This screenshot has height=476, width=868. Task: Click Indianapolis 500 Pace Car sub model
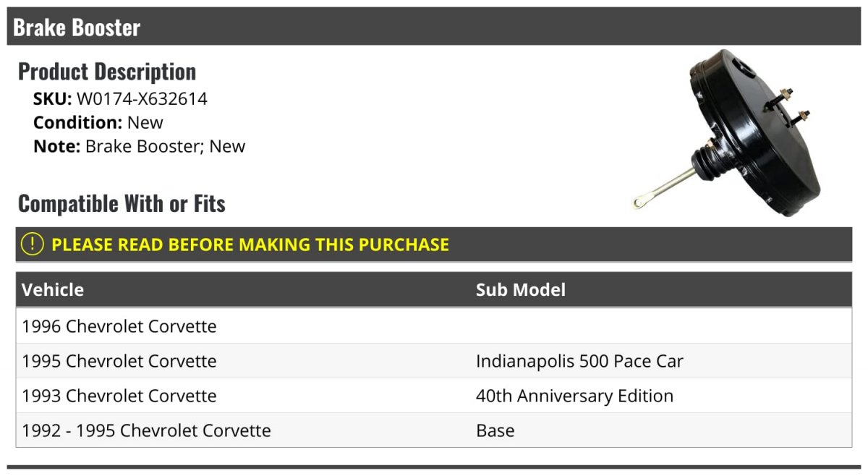coord(579,361)
